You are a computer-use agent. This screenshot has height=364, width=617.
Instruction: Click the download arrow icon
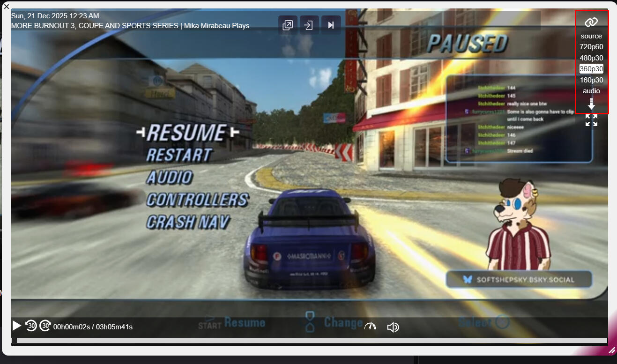(591, 104)
